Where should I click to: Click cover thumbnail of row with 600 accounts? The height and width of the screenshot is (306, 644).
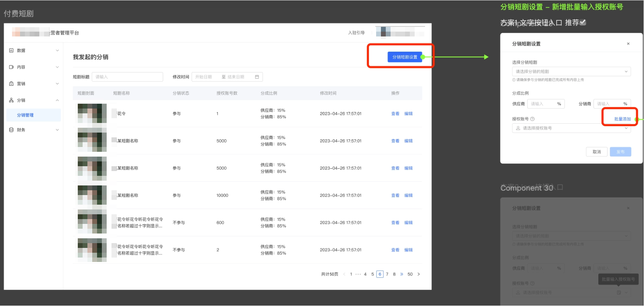pyautogui.click(x=92, y=223)
